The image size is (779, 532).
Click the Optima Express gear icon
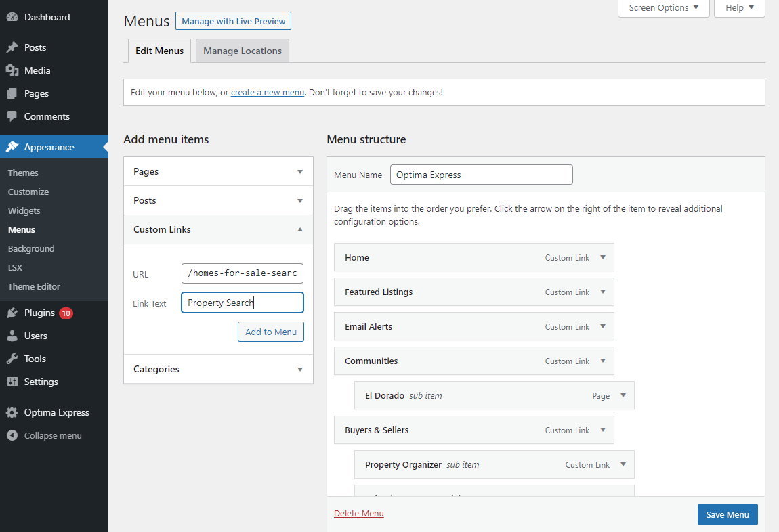12,412
